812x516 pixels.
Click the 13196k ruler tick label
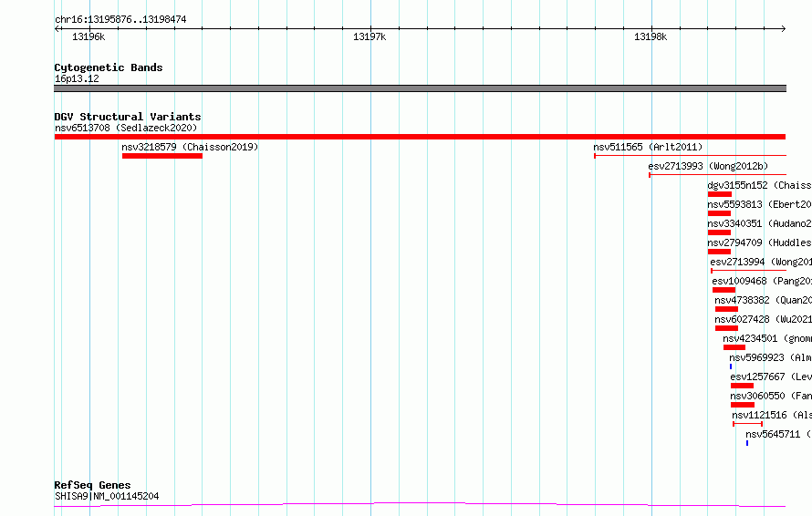[88, 36]
